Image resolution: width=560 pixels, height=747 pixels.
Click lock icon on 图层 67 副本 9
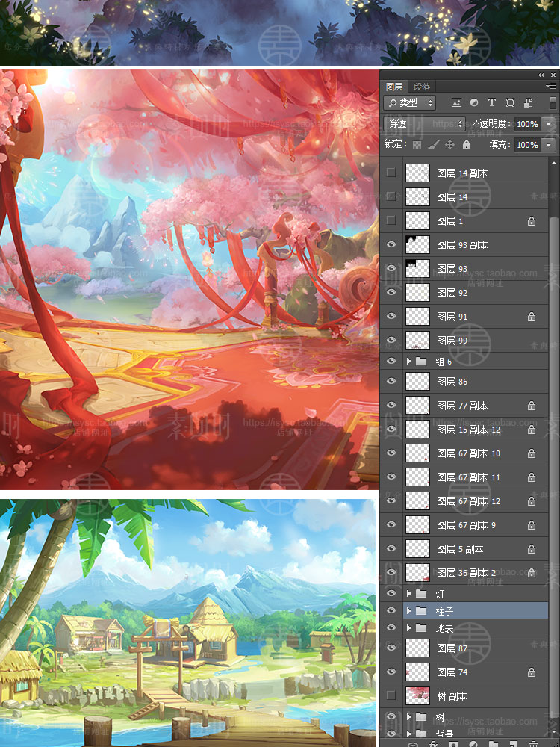tap(532, 525)
